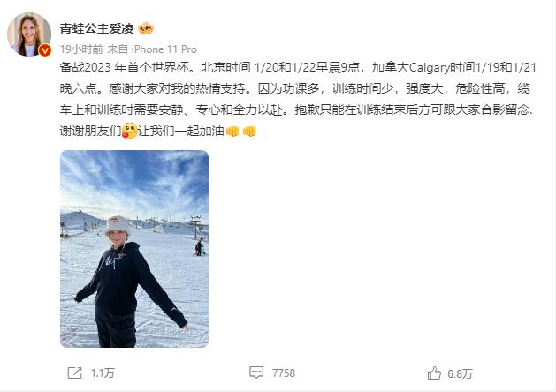
Task: Click the crown membership badge icon
Action: click(146, 28)
